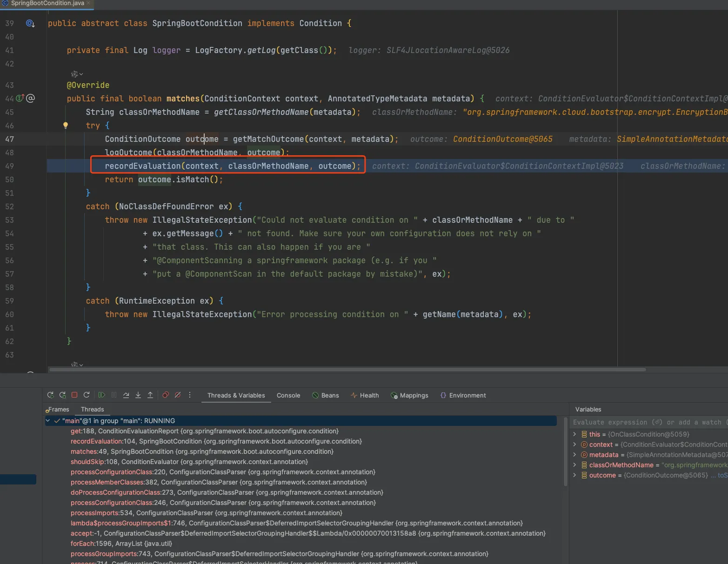728x564 pixels.
Task: Click the Step Out arrow icon
Action: coord(150,395)
